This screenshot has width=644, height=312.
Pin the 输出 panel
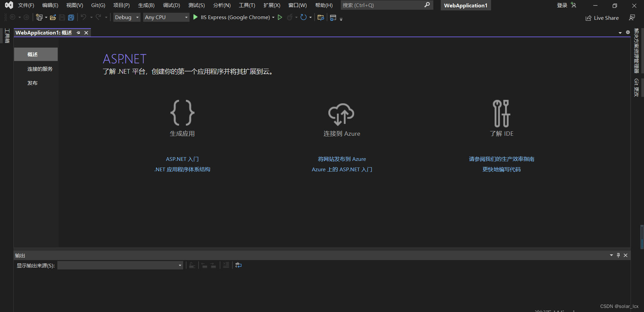pos(618,255)
